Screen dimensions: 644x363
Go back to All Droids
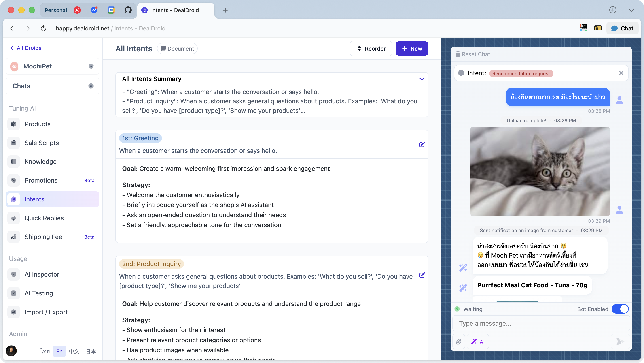tap(26, 48)
